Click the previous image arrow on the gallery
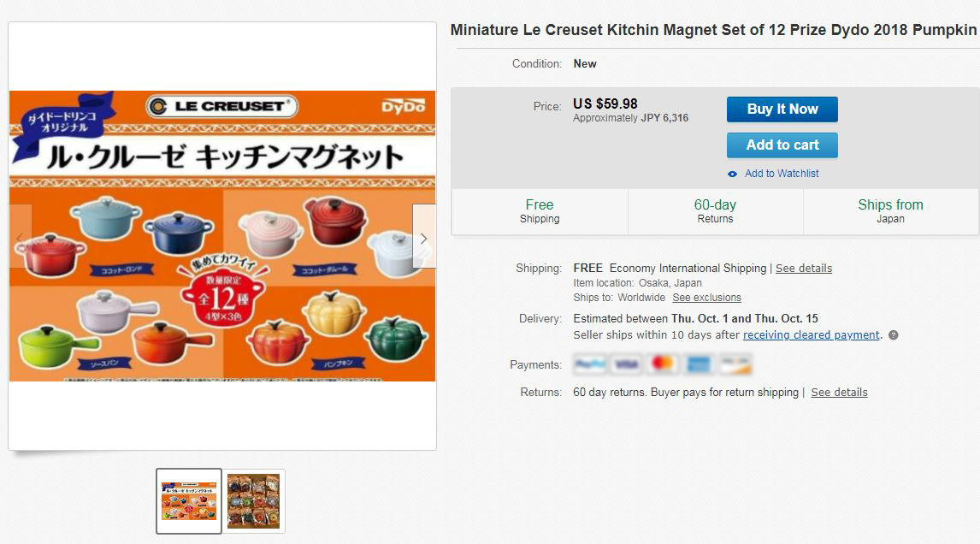This screenshot has width=980, height=544. pyautogui.click(x=21, y=236)
